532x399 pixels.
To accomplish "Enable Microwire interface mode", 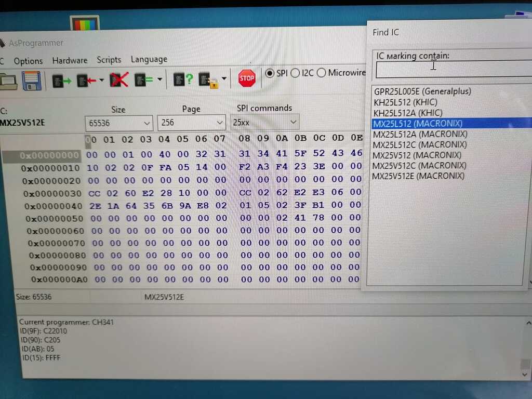I will pyautogui.click(x=321, y=73).
